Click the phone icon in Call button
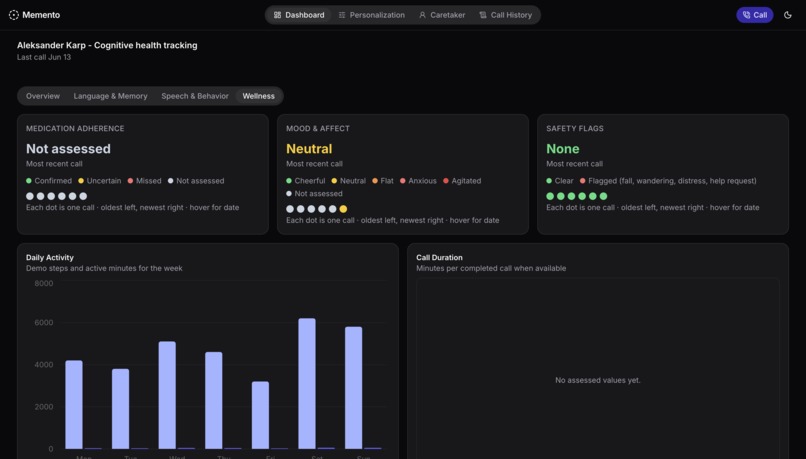Image resolution: width=806 pixels, height=459 pixels. pyautogui.click(x=746, y=15)
